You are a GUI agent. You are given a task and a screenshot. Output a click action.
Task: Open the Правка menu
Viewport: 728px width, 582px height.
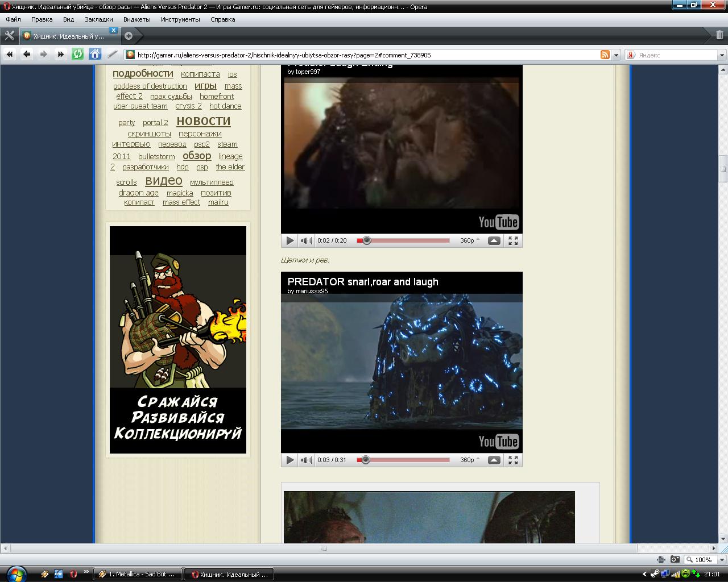(42, 19)
